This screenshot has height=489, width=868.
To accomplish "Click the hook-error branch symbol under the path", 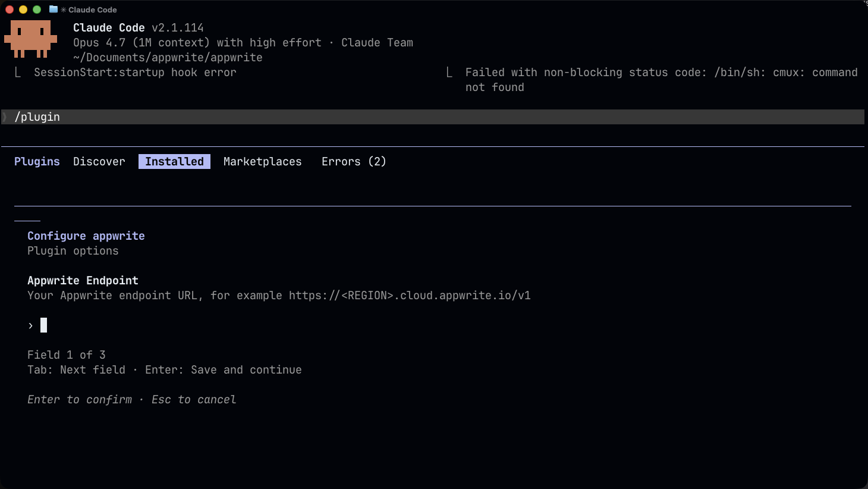I will pos(17,72).
